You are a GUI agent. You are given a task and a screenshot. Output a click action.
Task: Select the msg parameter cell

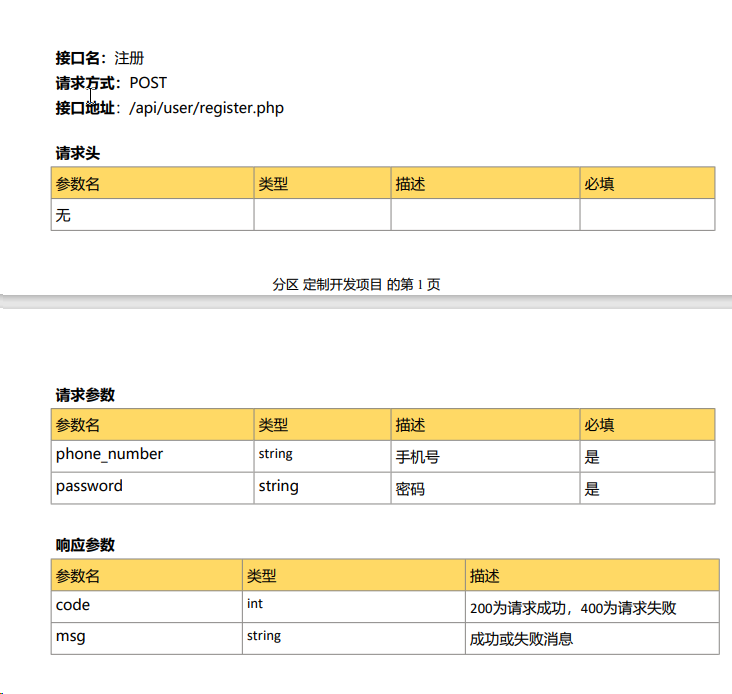pos(147,638)
